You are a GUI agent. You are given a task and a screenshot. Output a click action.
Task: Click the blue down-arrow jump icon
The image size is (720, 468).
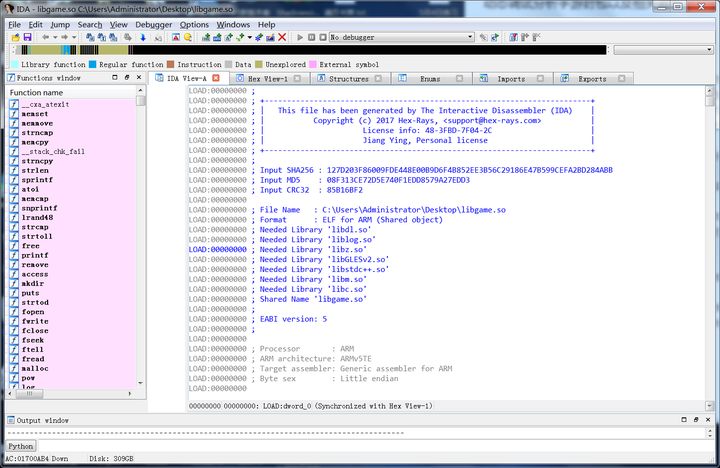[143, 37]
